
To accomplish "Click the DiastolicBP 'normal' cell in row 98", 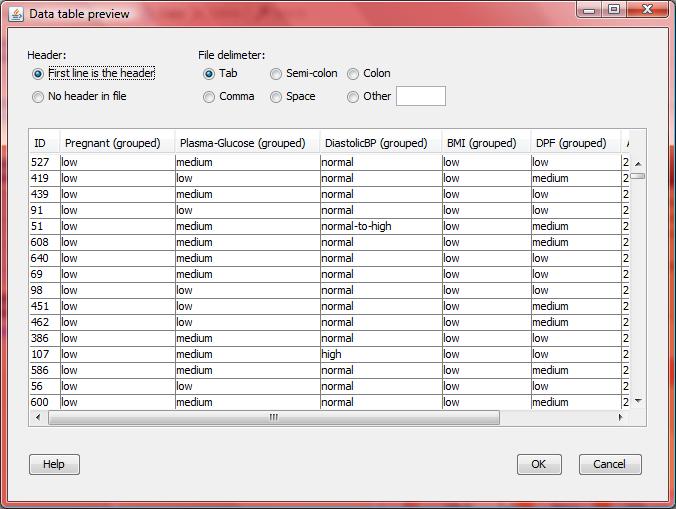I will click(381, 290).
